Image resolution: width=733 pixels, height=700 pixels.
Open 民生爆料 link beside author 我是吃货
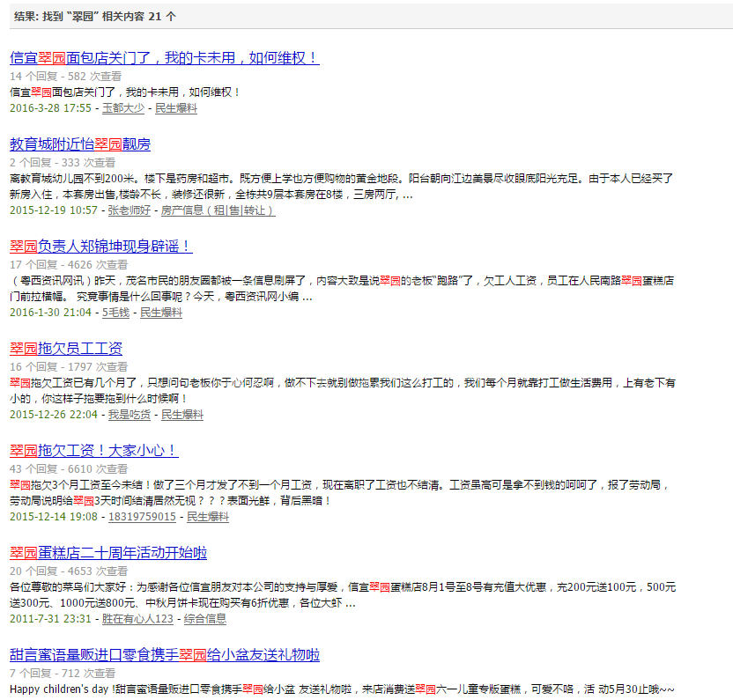coord(182,415)
